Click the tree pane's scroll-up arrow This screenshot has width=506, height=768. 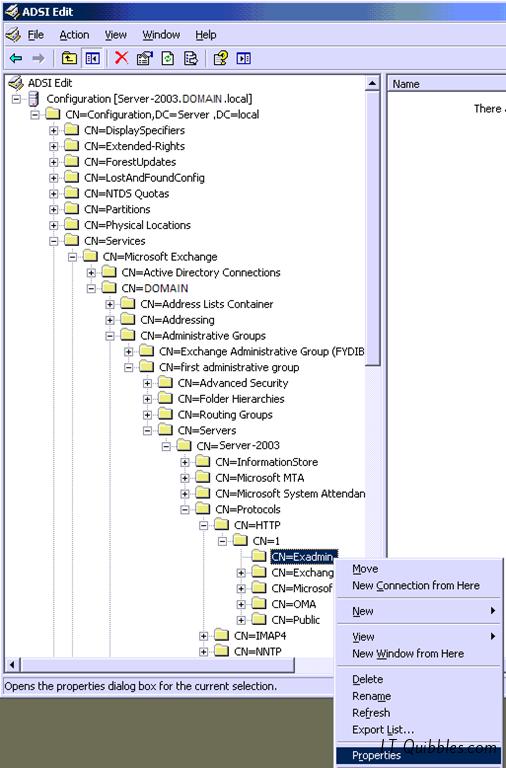pos(372,84)
